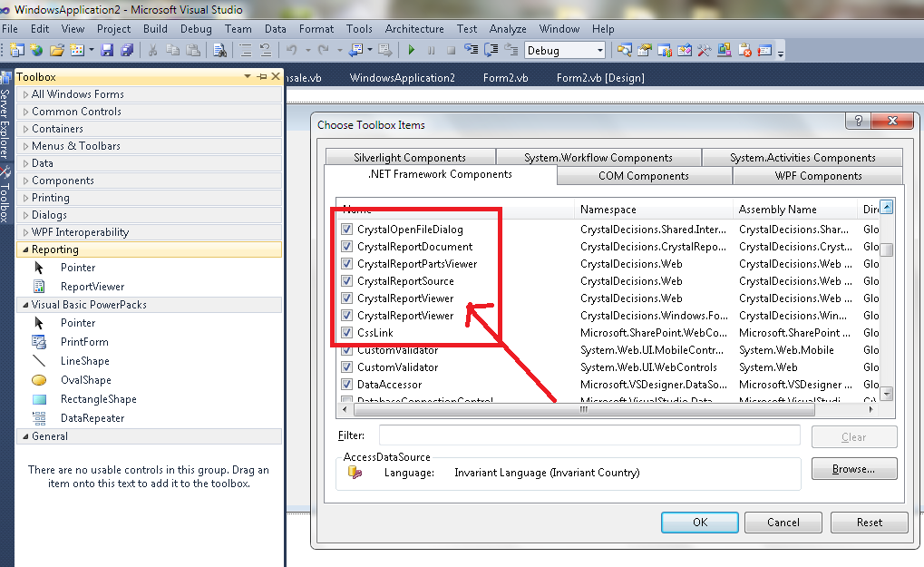Image resolution: width=924 pixels, height=567 pixels.
Task: Click the Save All icon
Action: (127, 51)
